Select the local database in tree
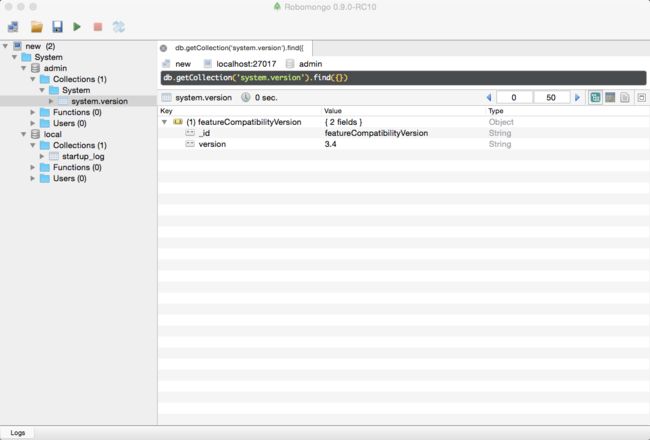This screenshot has width=650, height=440. pyautogui.click(x=53, y=134)
